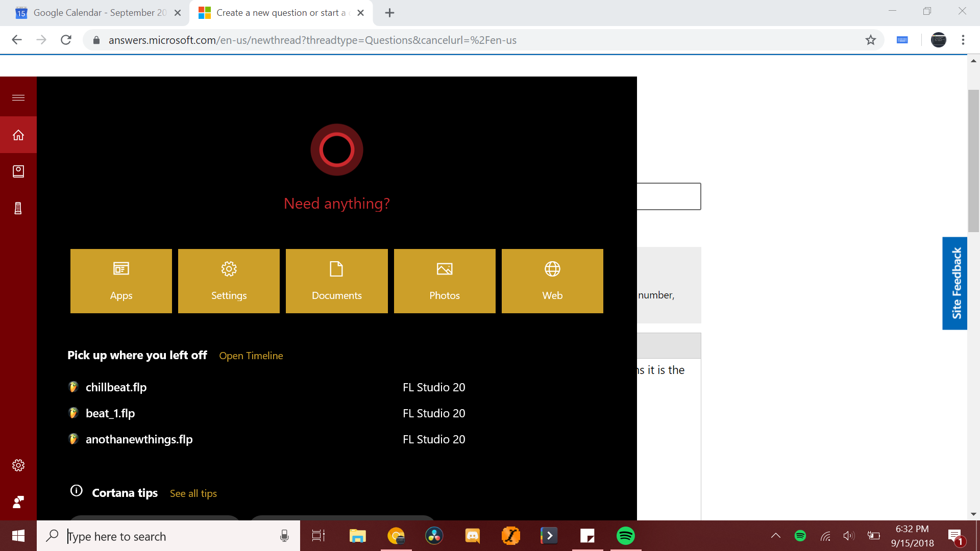Click Cortana feedback person icon
Image resolution: width=980 pixels, height=551 pixels.
[18, 502]
